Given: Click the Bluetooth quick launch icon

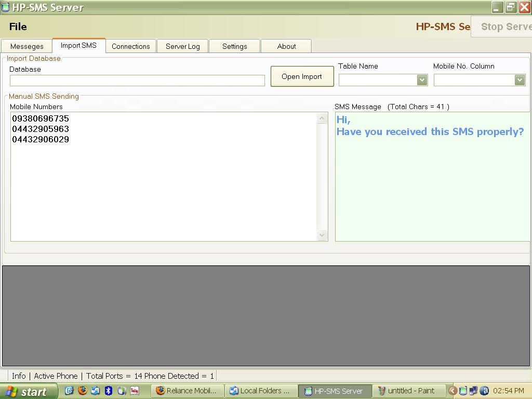Looking at the screenshot, I should coord(109,391).
